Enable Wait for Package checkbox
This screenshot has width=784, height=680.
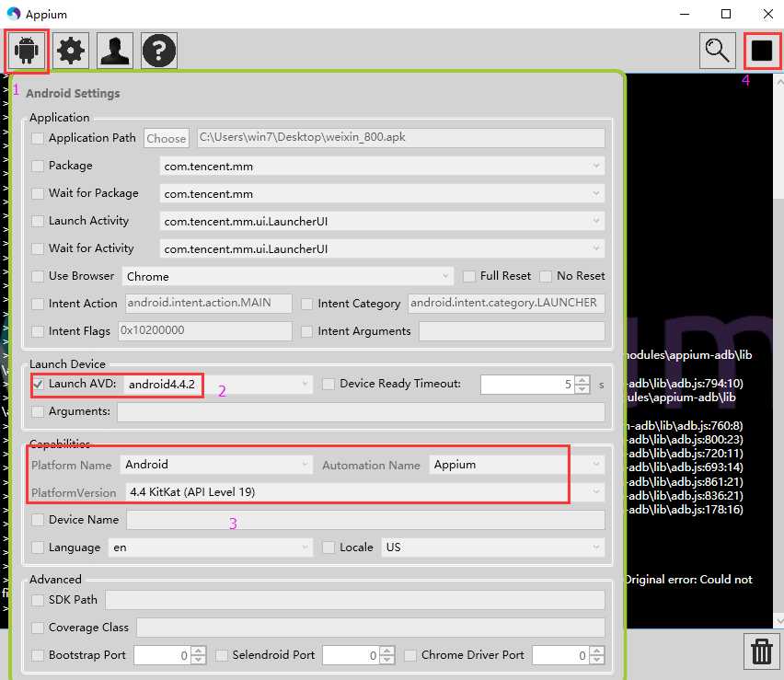38,193
